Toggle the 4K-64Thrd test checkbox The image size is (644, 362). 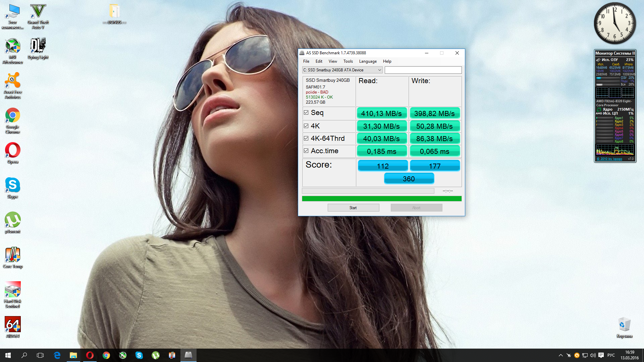pos(306,138)
